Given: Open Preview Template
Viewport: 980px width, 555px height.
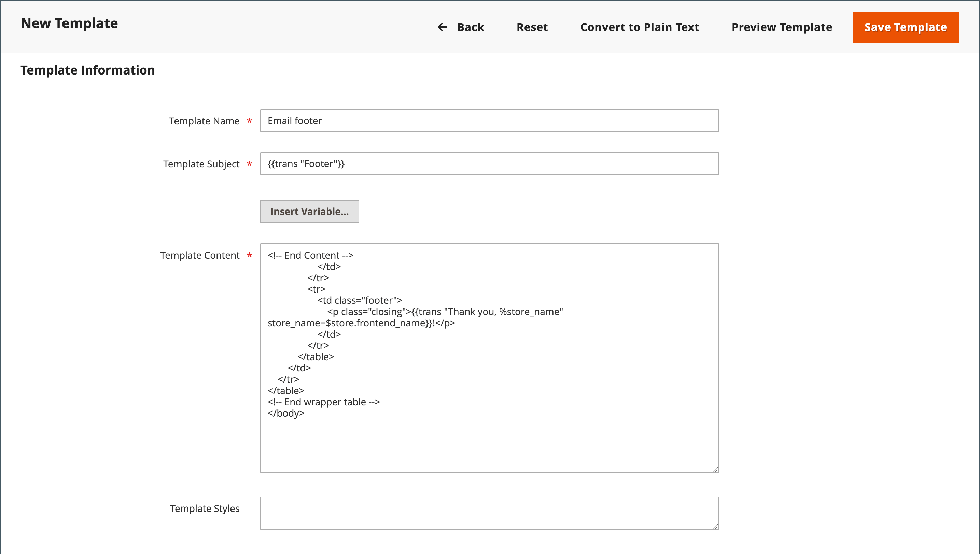Looking at the screenshot, I should pos(782,27).
